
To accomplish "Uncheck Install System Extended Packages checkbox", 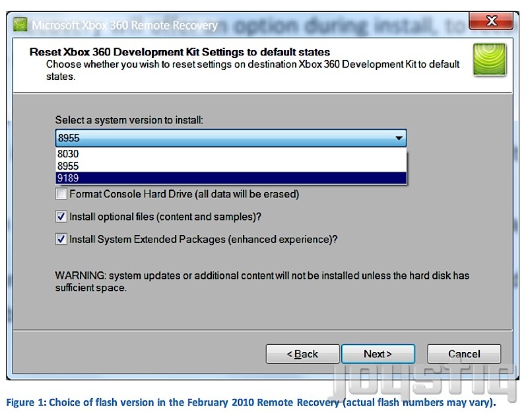I will (61, 239).
